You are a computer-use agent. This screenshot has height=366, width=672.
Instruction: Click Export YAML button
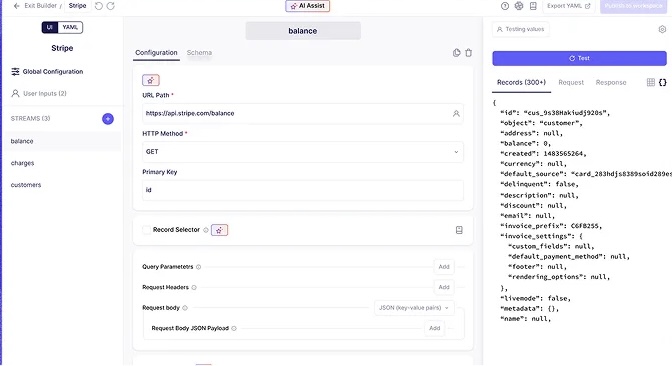569,6
